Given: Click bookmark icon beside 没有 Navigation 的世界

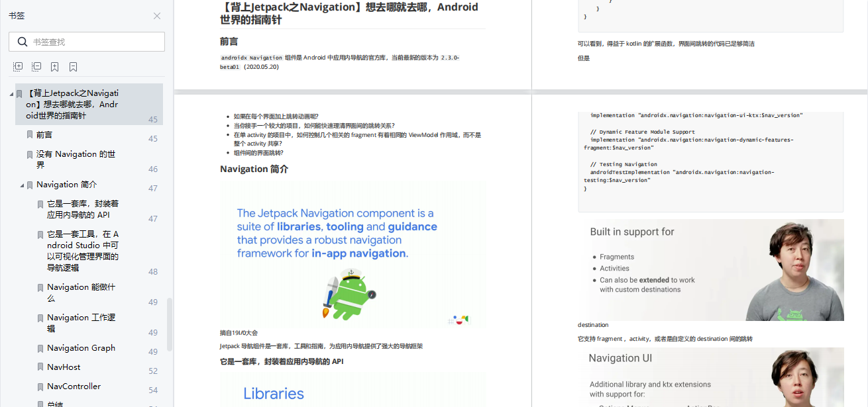Looking at the screenshot, I should pyautogui.click(x=30, y=154).
